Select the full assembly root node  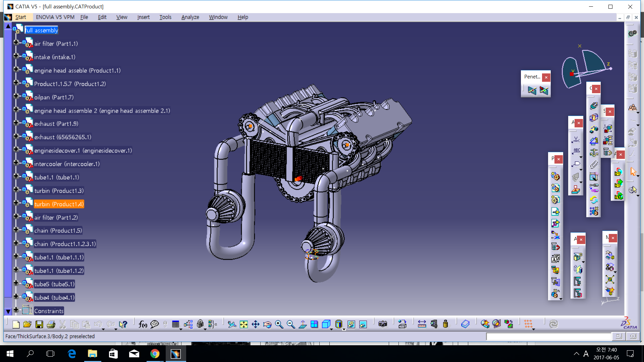tap(42, 30)
